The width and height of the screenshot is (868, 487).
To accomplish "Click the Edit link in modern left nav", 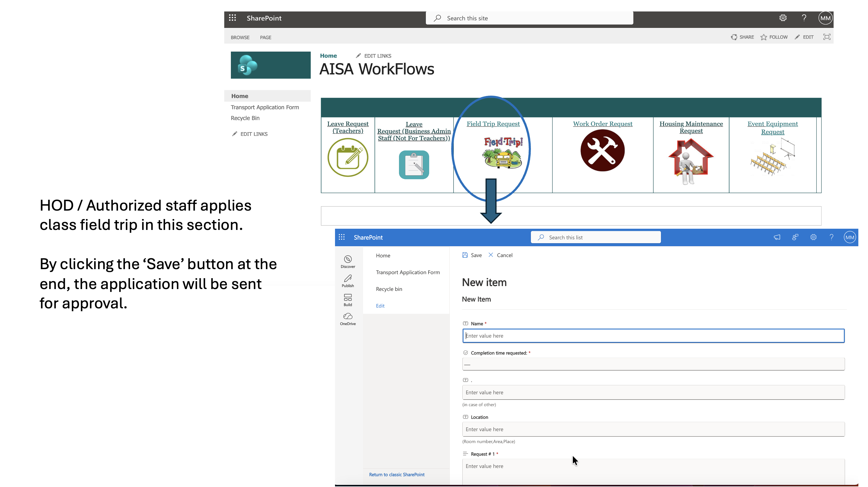I will coord(380,305).
